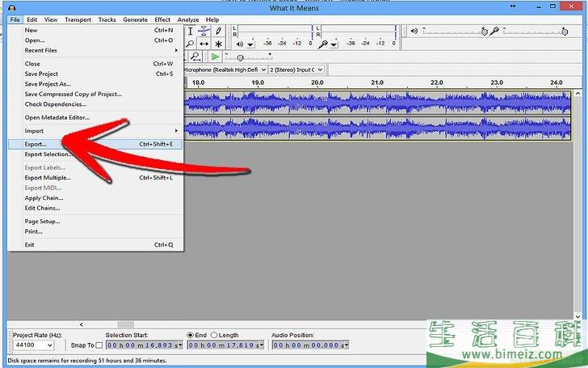Open input meter options dropdown arrow
This screenshot has width=588, height=368.
point(334,45)
